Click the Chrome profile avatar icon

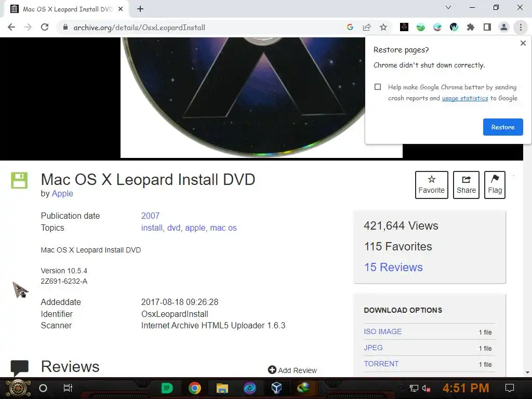[x=504, y=28]
